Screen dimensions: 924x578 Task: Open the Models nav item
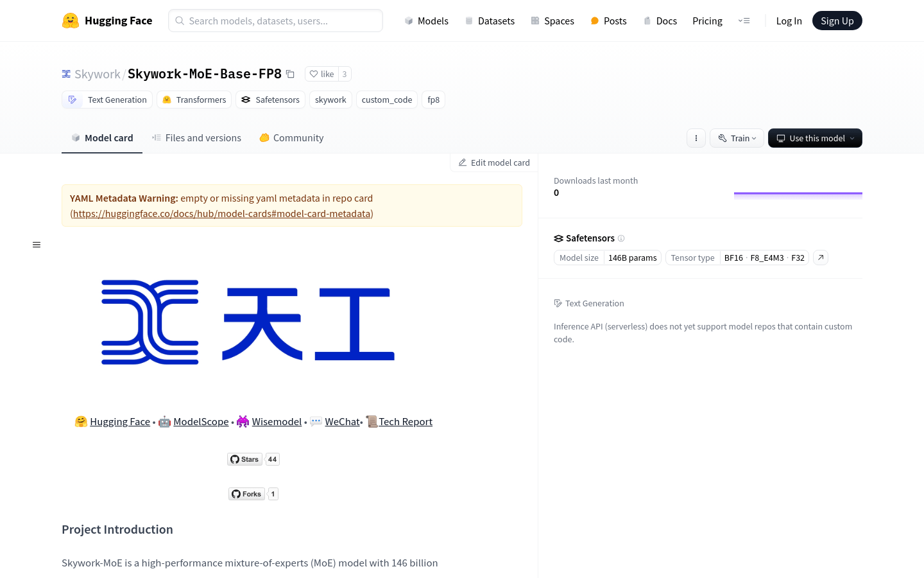[x=426, y=21]
